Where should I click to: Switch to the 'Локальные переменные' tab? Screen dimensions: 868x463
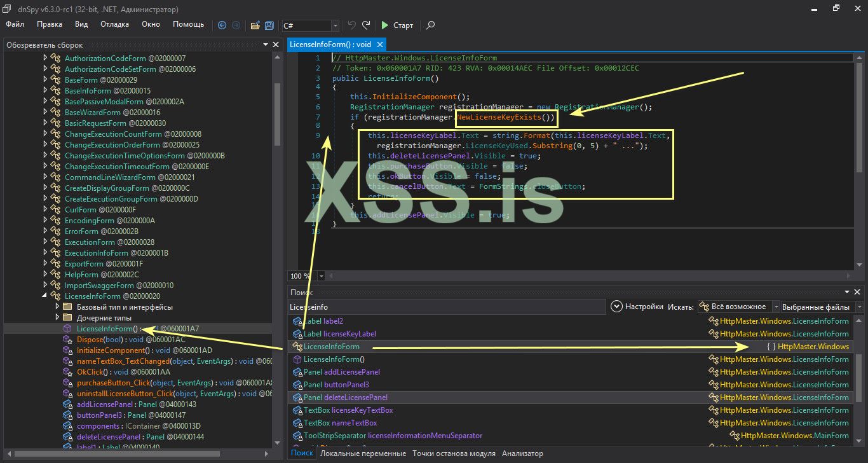(363, 453)
